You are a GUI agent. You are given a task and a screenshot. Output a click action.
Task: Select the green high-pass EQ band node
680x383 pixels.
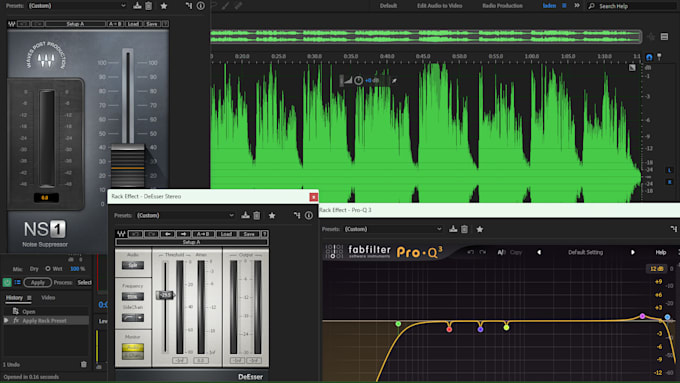(398, 324)
